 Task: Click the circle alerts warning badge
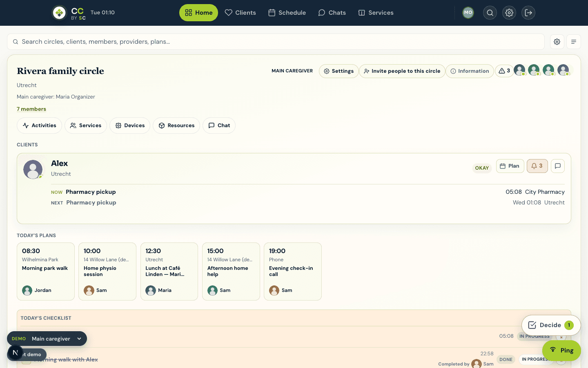click(x=504, y=71)
